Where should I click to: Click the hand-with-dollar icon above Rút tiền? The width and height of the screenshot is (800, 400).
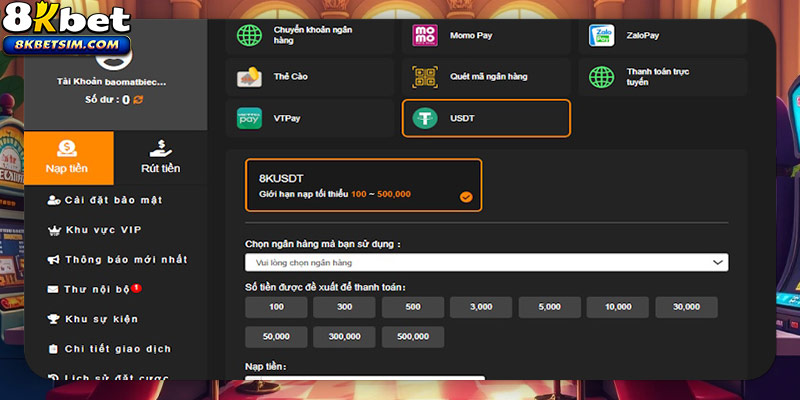pos(161,148)
